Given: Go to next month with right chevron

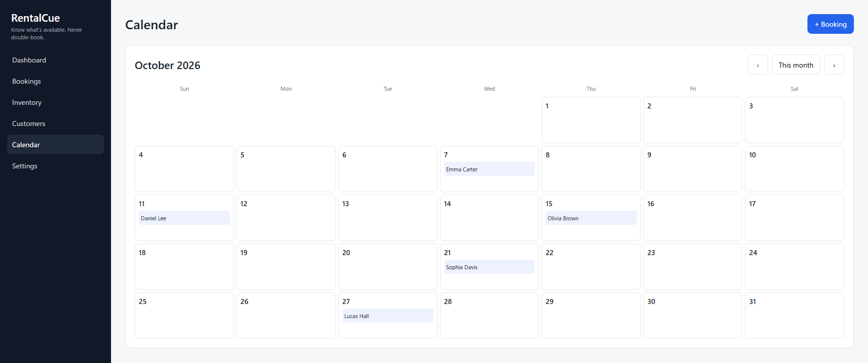Looking at the screenshot, I should tap(834, 65).
